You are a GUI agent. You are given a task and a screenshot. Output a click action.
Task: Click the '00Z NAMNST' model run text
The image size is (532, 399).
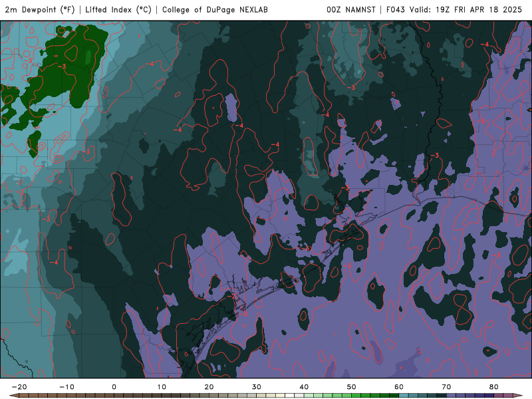[x=351, y=10]
